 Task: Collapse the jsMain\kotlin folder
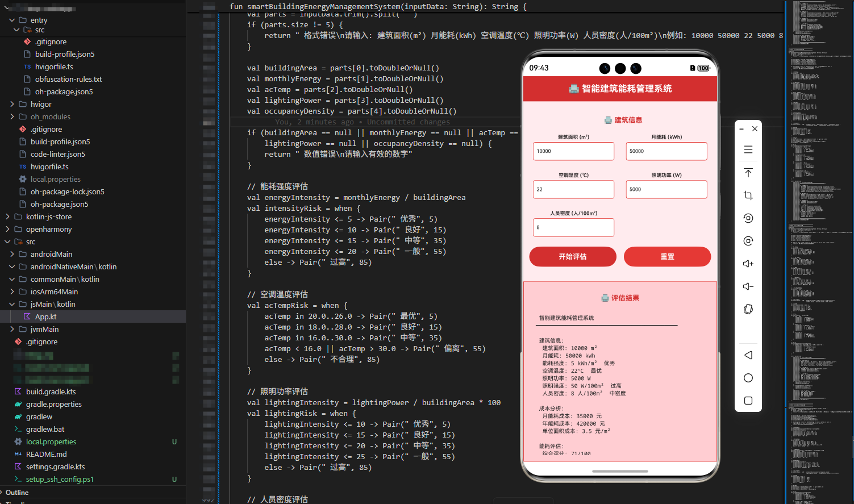click(12, 304)
